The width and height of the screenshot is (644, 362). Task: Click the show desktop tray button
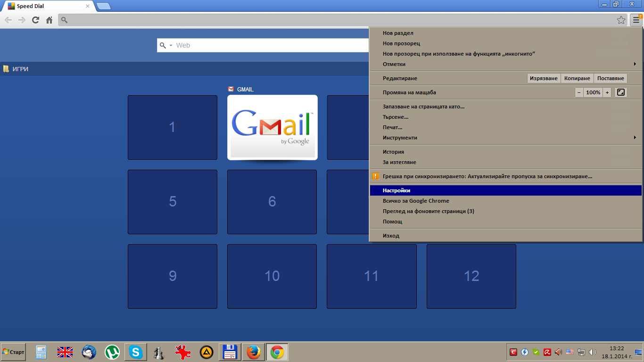tap(638, 352)
